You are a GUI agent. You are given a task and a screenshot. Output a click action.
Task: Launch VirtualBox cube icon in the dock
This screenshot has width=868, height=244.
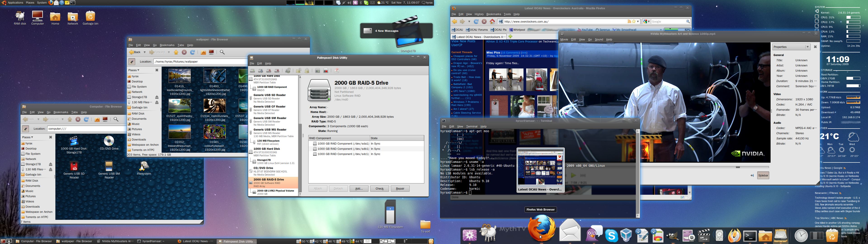pyautogui.click(x=626, y=236)
